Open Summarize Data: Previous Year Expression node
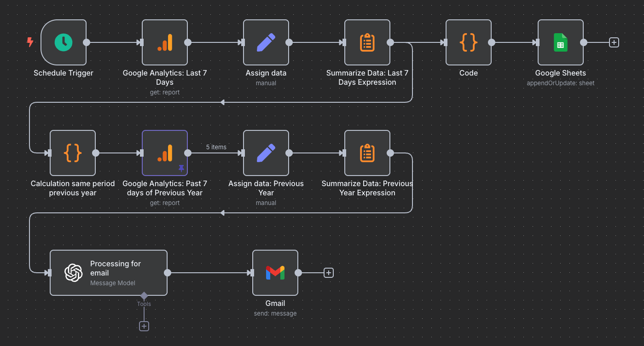This screenshot has height=346, width=644. (x=367, y=153)
